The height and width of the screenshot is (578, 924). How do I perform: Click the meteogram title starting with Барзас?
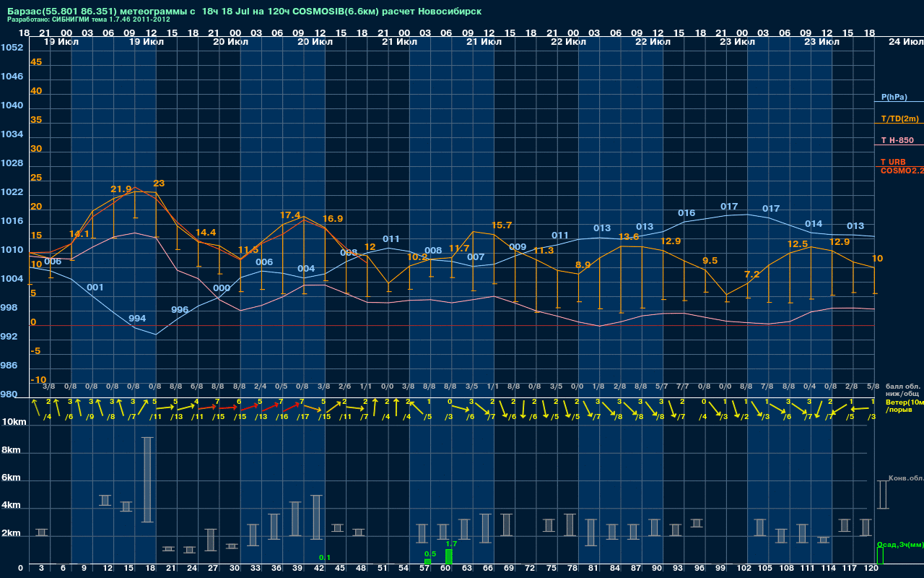click(245, 12)
